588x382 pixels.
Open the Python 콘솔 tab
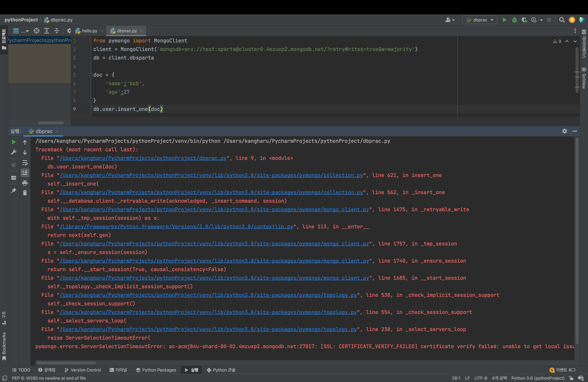click(221, 370)
